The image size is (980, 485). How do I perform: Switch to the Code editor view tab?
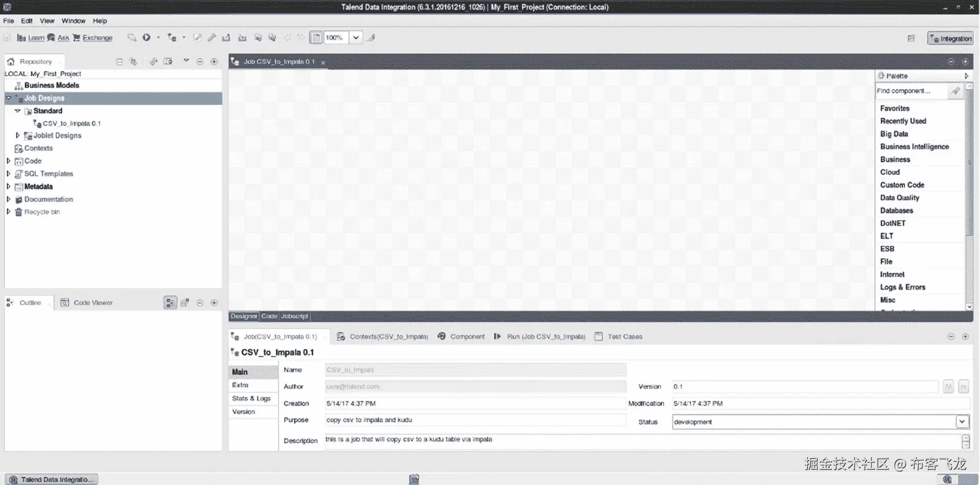pyautogui.click(x=269, y=316)
